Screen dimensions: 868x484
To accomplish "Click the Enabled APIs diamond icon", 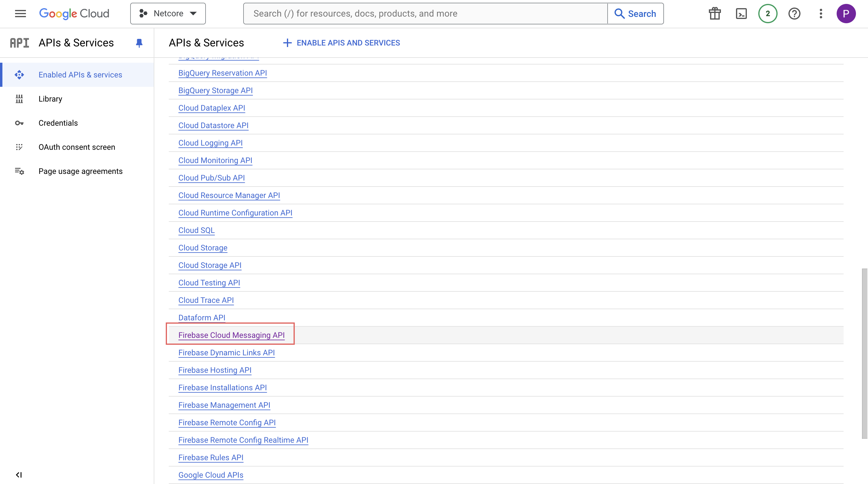I will tap(19, 74).
